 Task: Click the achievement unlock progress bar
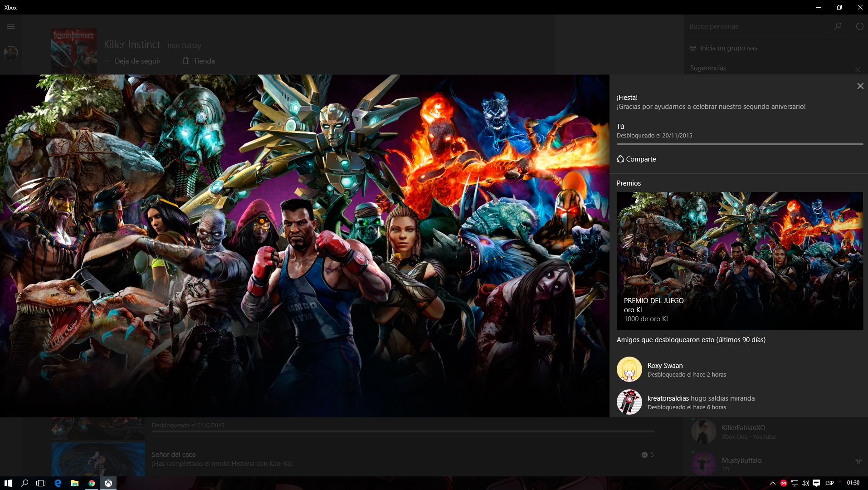[x=740, y=144]
